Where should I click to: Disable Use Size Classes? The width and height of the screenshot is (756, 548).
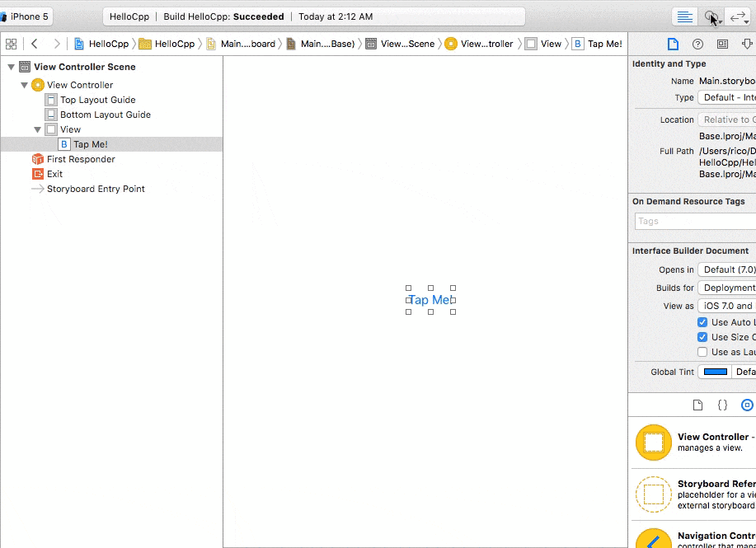[702, 336]
